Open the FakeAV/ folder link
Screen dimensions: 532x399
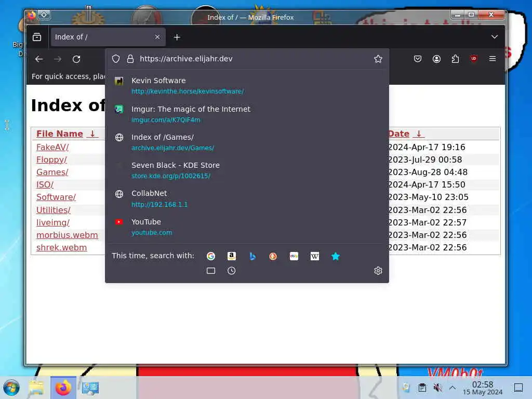click(52, 147)
